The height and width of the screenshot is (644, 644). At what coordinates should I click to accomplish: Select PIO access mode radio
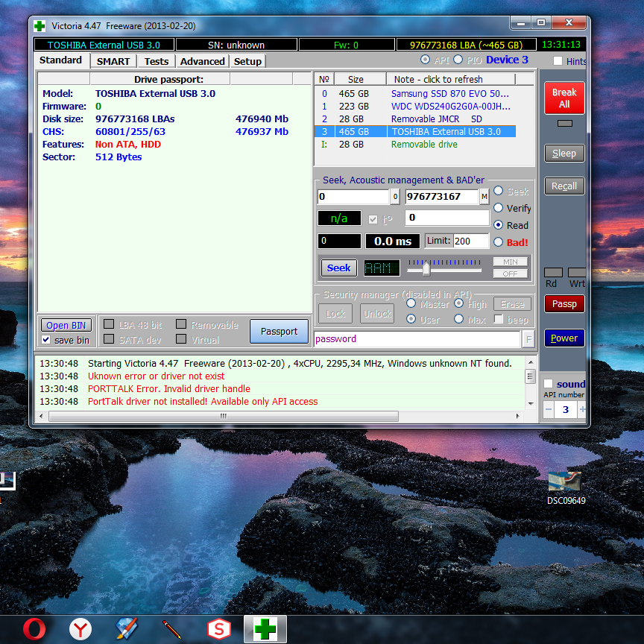click(x=458, y=60)
